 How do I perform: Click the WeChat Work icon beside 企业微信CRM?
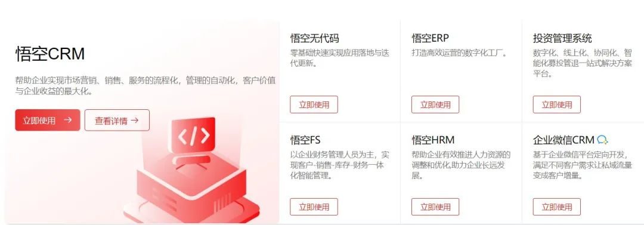click(602, 140)
